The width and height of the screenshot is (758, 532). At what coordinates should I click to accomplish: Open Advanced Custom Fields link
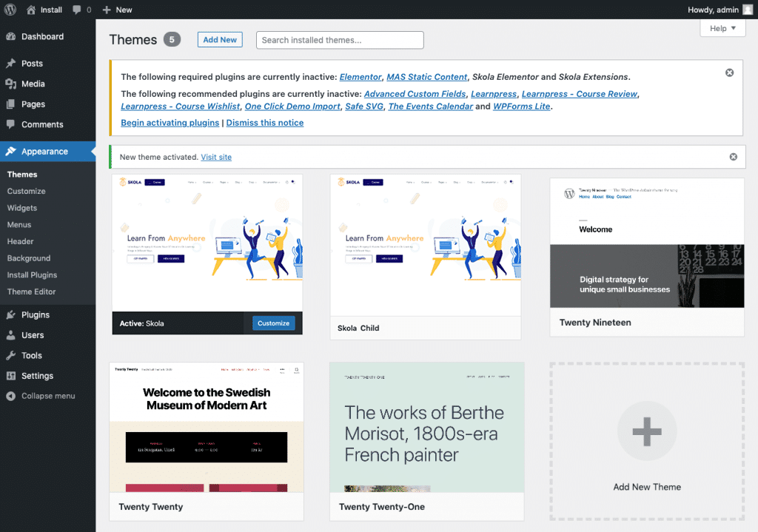point(415,94)
